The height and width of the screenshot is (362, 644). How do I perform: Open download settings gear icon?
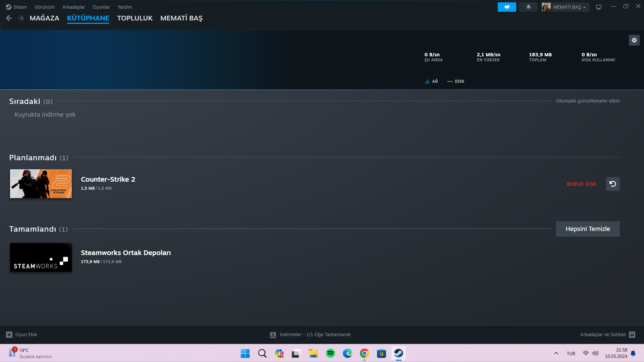pos(634,40)
